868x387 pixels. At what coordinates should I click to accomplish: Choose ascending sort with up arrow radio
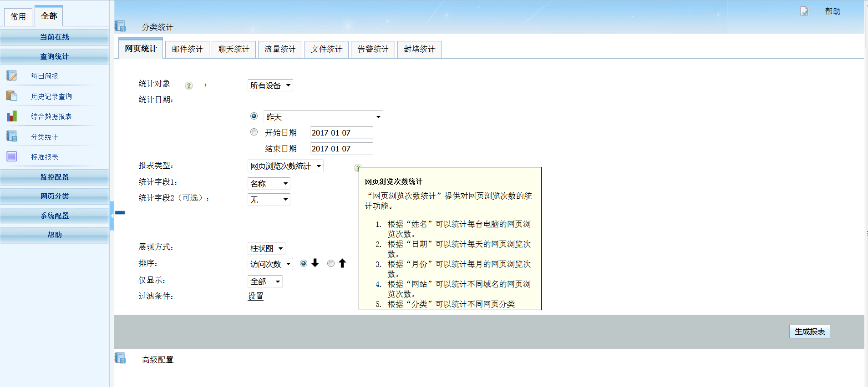click(331, 263)
